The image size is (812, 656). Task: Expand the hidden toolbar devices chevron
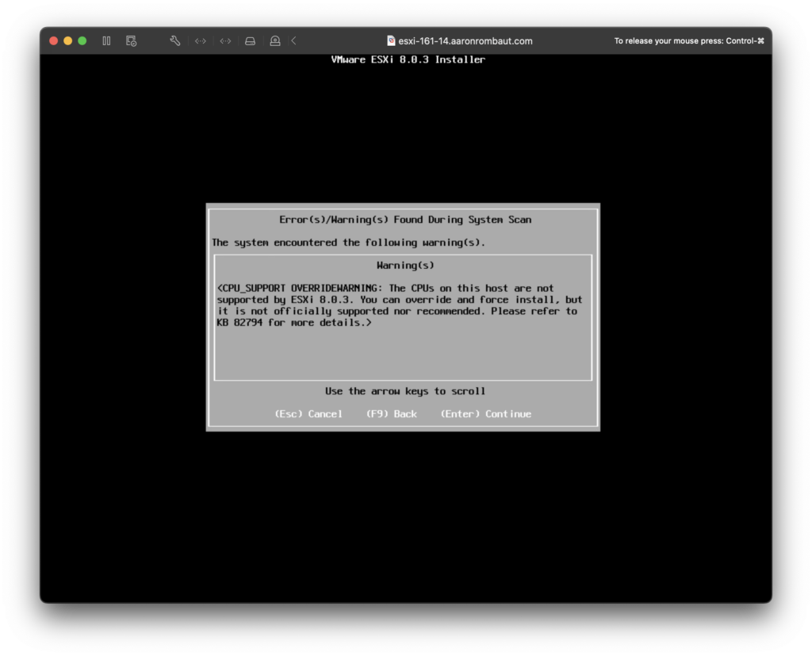pos(294,40)
